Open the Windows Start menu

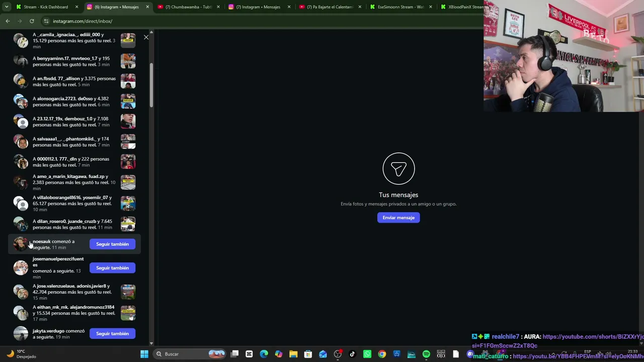click(x=144, y=354)
